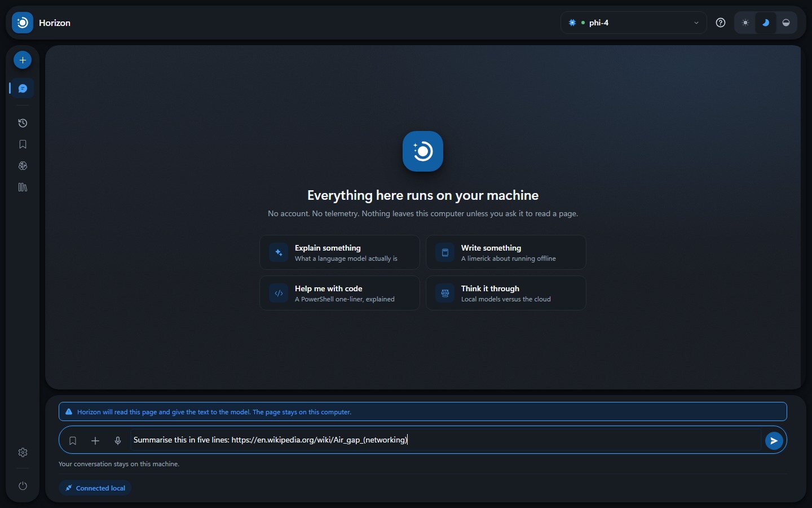Click the Connected local status badge
This screenshot has width=812, height=508.
(x=95, y=488)
